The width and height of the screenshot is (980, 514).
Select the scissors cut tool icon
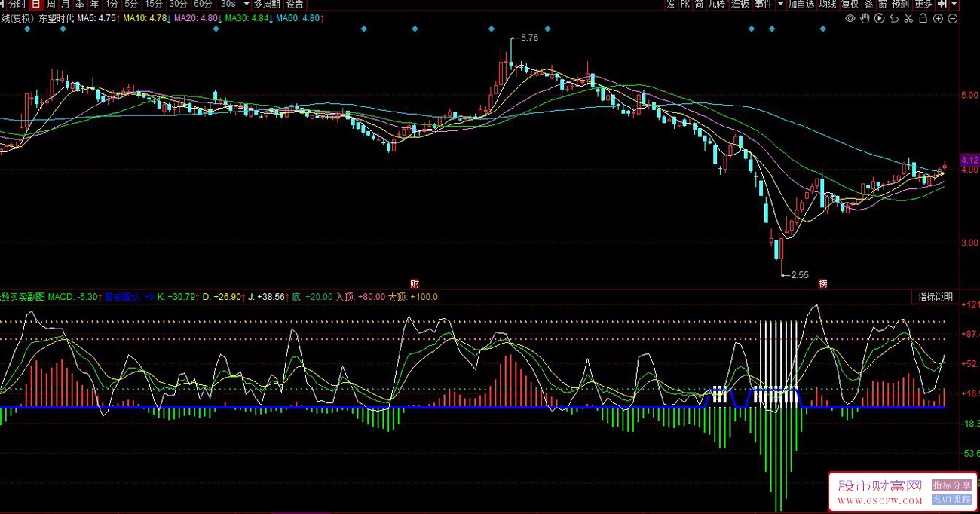(908, 18)
